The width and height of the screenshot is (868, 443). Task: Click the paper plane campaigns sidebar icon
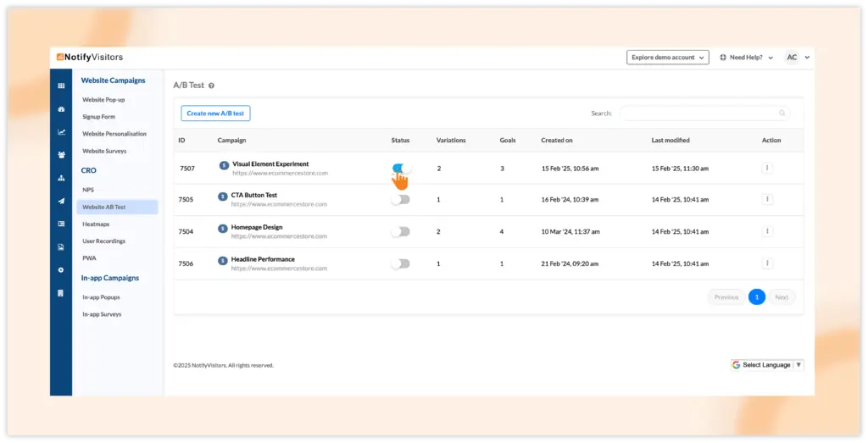point(61,201)
